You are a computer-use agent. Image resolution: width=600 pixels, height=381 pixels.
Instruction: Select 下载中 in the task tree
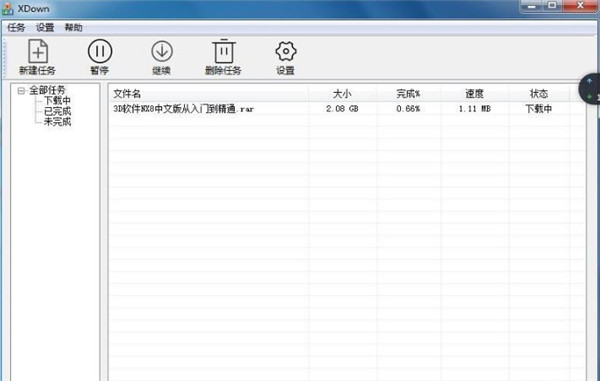coord(57,101)
